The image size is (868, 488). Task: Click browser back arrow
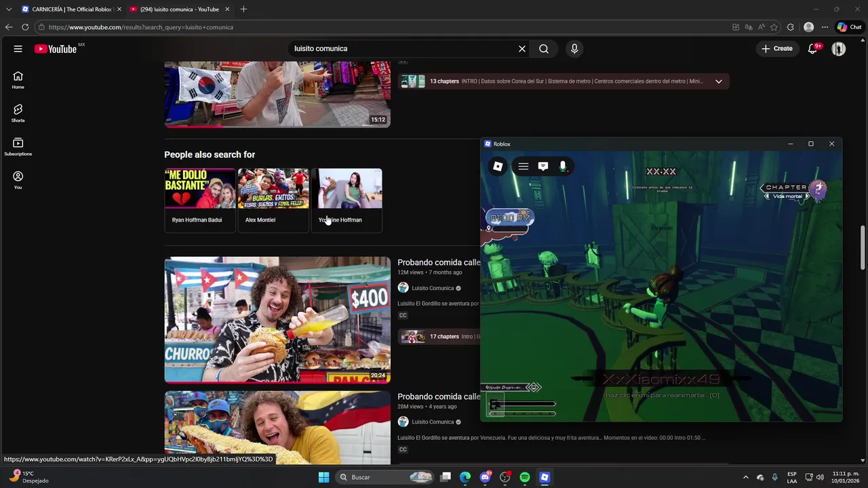pos(9,27)
